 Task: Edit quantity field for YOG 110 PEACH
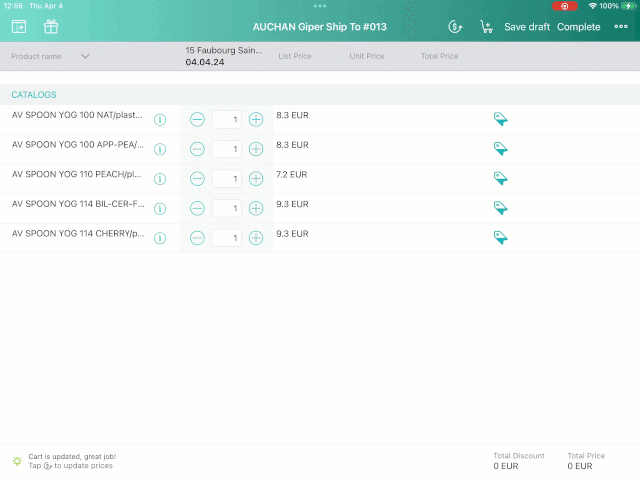point(227,179)
